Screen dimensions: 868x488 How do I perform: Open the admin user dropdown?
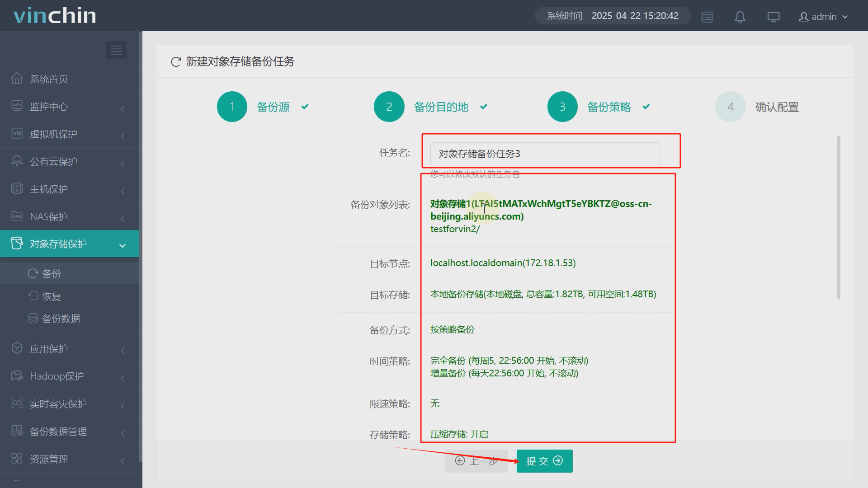(x=823, y=17)
